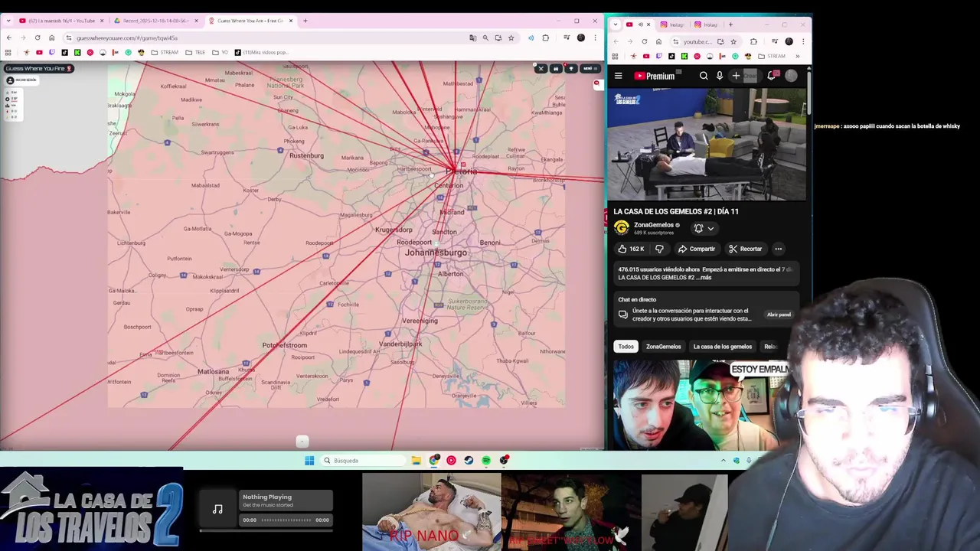Switch to the Record_2025 Drive tab
The height and width of the screenshot is (551, 980).
coord(154,21)
